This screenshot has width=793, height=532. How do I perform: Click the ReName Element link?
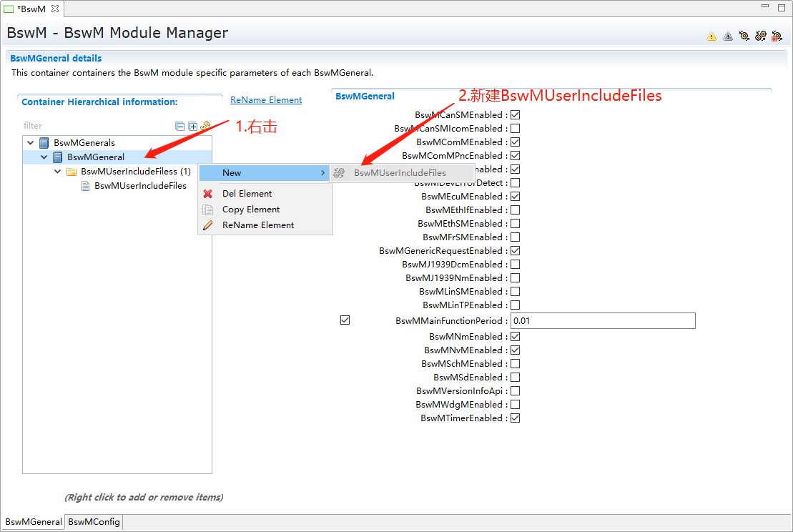point(266,100)
